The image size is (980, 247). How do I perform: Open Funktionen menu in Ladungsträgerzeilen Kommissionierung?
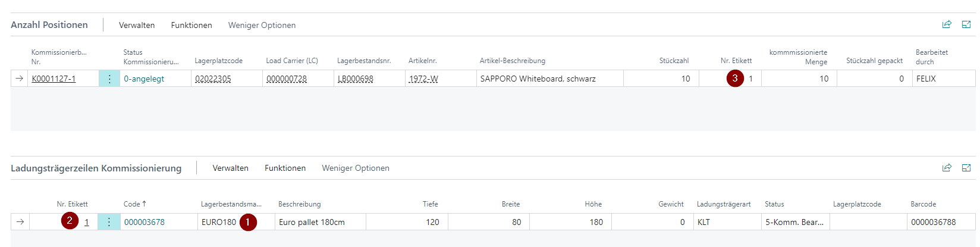[285, 168]
